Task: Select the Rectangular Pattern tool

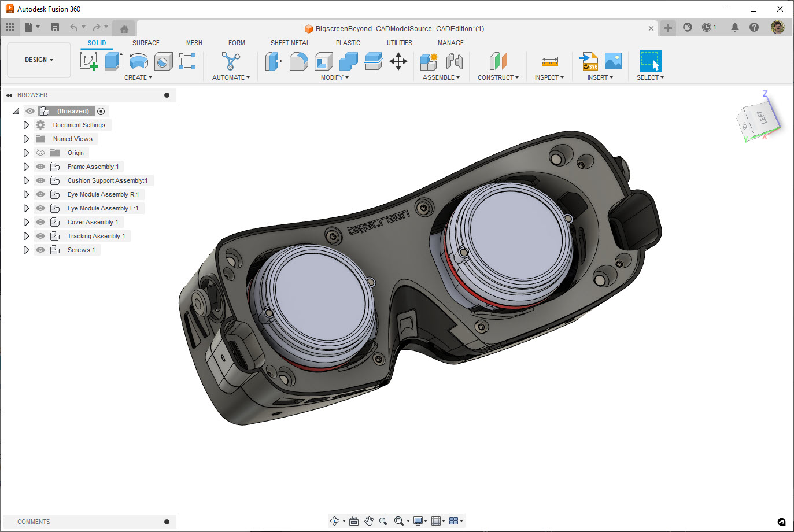Action: (x=187, y=61)
